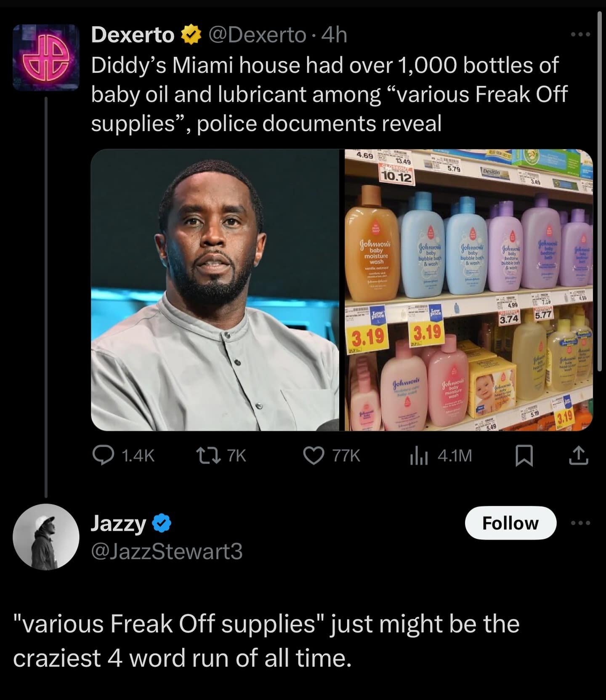Tap the Jazzy display name
This screenshot has width=606, height=700.
118,523
